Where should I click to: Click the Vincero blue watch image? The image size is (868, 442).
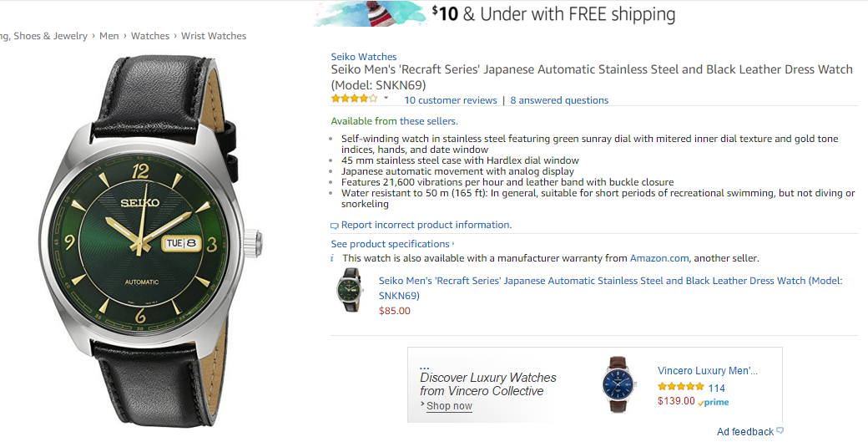click(619, 384)
